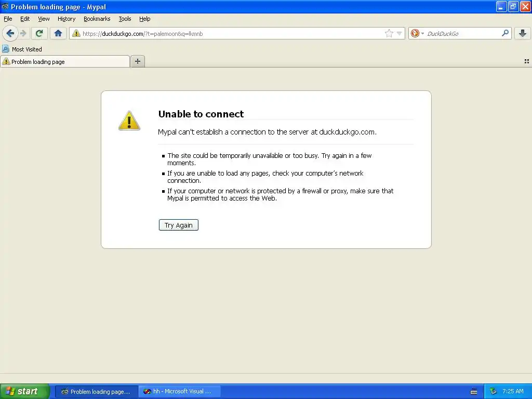Image resolution: width=532 pixels, height=399 pixels.
Task: Click the Try Again button
Action: click(179, 225)
